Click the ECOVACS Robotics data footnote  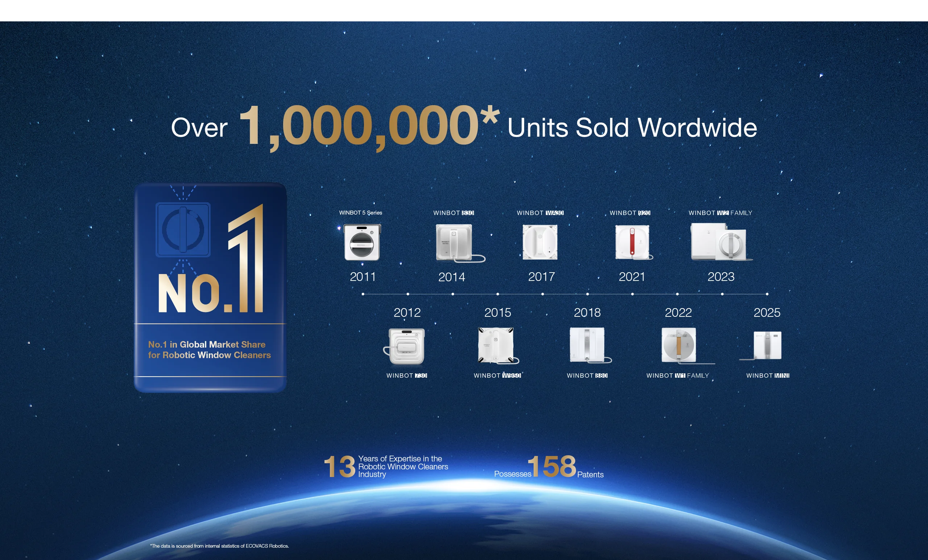[x=220, y=546]
